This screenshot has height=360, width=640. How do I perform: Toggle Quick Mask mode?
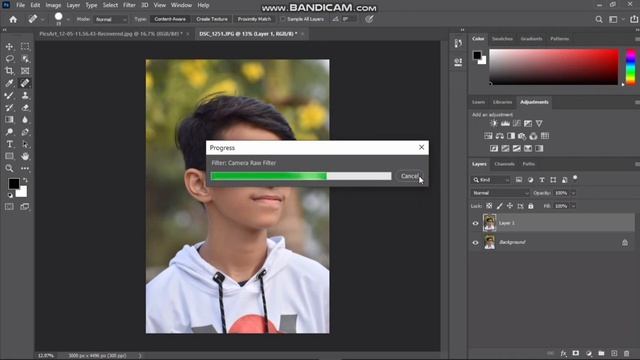click(x=9, y=207)
